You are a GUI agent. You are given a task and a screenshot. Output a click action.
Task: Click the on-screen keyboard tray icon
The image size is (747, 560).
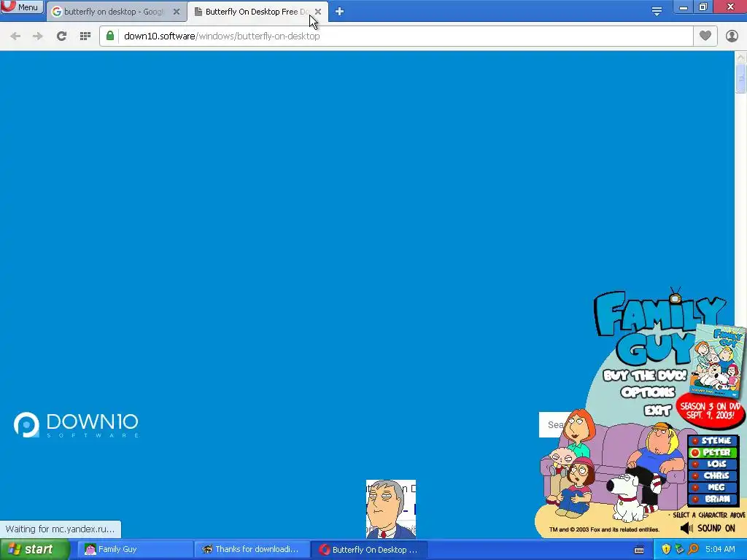point(639,550)
